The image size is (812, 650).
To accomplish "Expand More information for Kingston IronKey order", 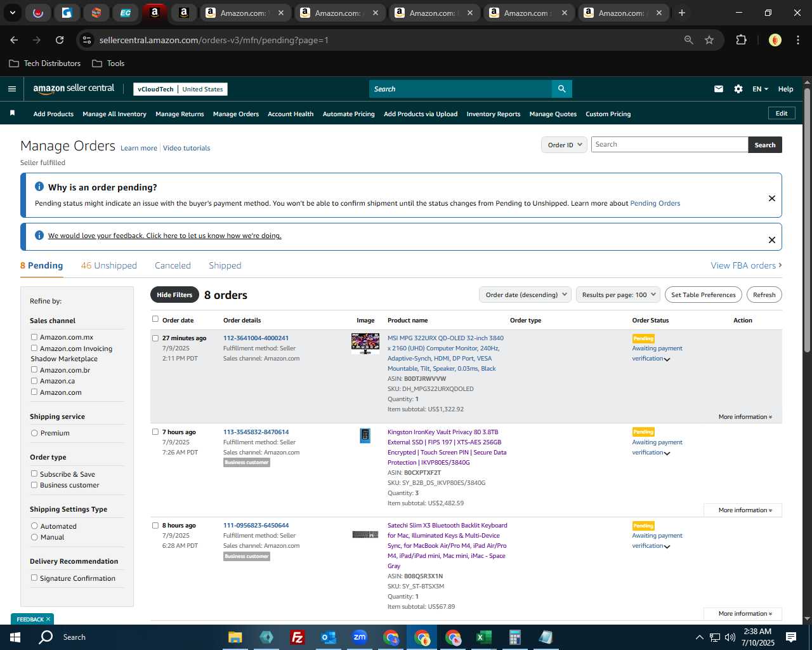I will click(743, 510).
